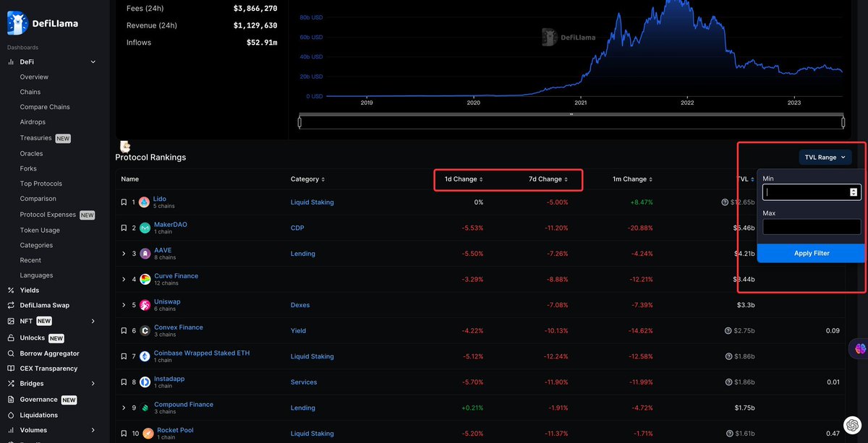Expand the Compound Finance row chains
Viewport: 868px width, 443px height.
[124, 408]
